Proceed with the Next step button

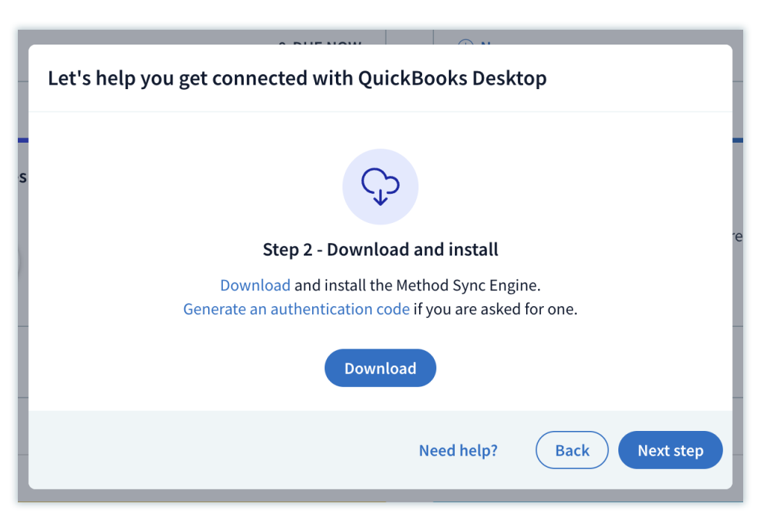click(670, 450)
